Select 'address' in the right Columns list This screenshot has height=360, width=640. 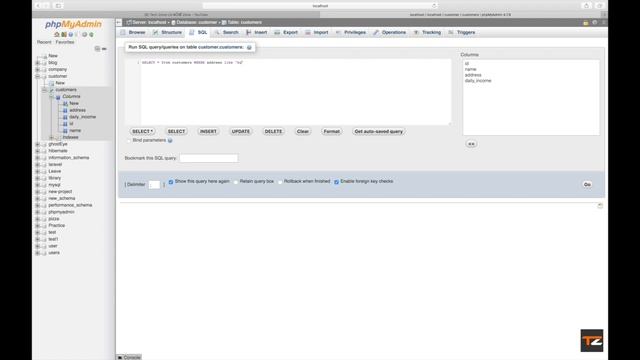point(473,75)
